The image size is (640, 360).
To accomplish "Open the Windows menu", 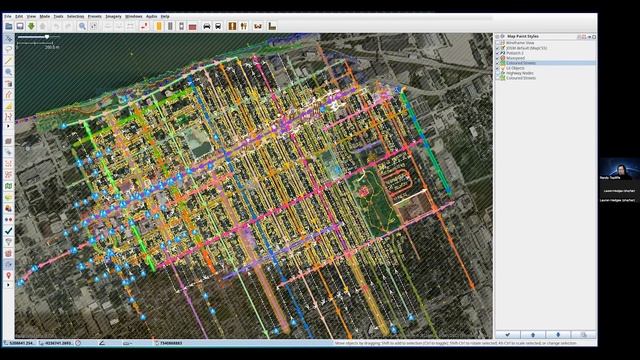I will coord(133,16).
